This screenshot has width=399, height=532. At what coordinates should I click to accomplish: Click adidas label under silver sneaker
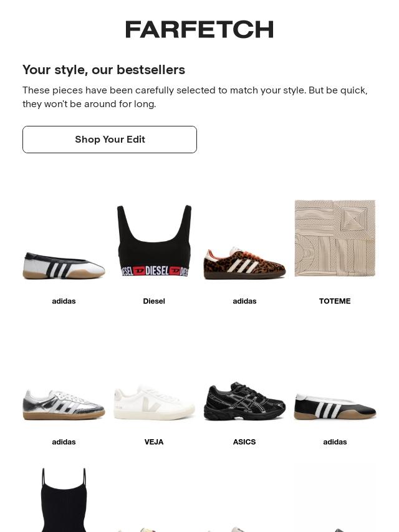pyautogui.click(x=64, y=442)
